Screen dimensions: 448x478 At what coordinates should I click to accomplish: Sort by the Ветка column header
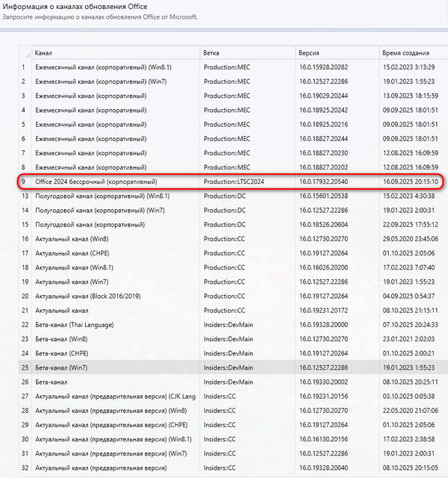tap(247, 53)
